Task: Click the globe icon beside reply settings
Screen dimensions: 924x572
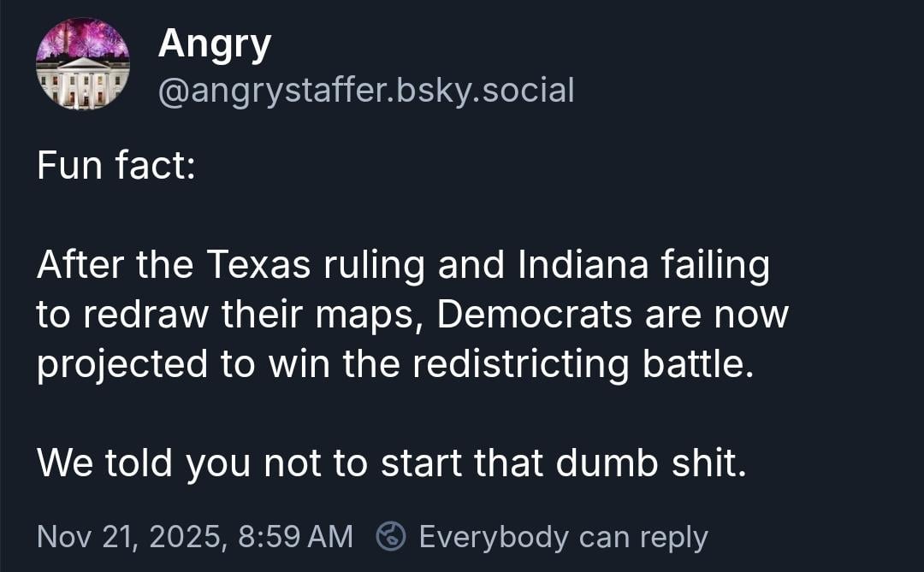Action: [391, 537]
